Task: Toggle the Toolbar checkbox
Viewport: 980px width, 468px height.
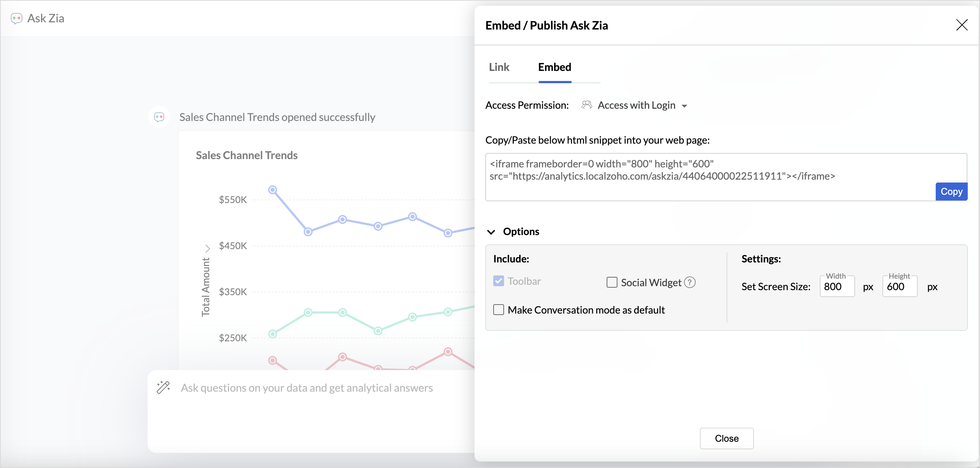Action: [498, 281]
